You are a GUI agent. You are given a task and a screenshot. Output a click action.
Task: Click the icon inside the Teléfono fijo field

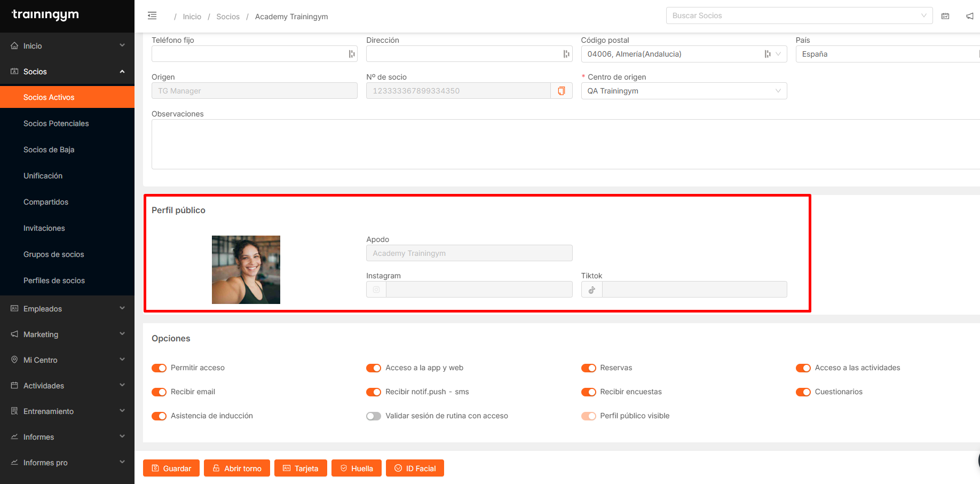351,54
